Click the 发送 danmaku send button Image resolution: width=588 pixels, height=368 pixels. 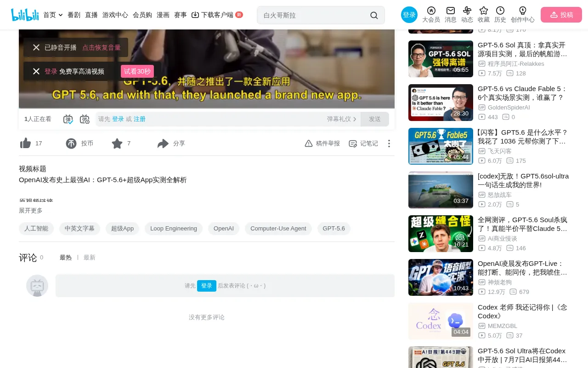(375, 119)
